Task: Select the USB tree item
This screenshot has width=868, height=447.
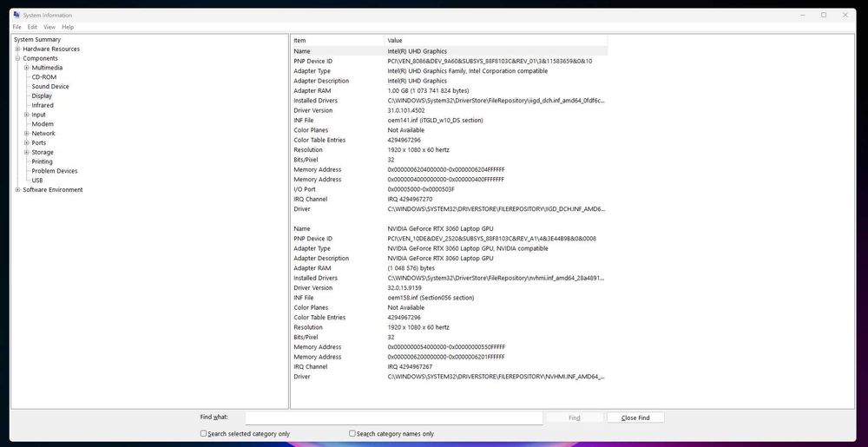Action: pos(36,181)
